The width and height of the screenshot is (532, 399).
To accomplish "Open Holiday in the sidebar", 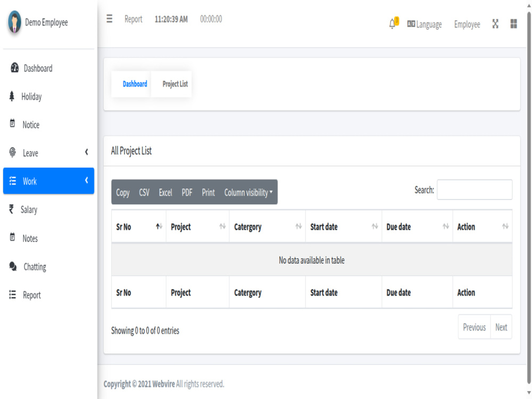I will click(x=48, y=96).
